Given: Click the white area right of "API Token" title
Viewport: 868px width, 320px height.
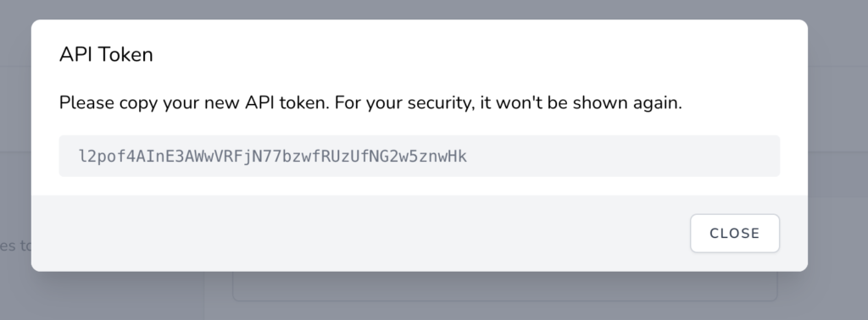Looking at the screenshot, I should [x=476, y=55].
